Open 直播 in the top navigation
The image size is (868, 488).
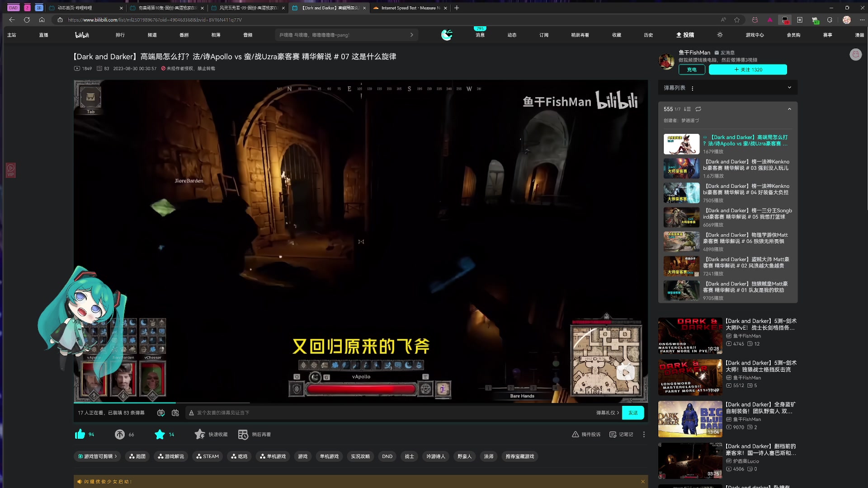pos(43,35)
